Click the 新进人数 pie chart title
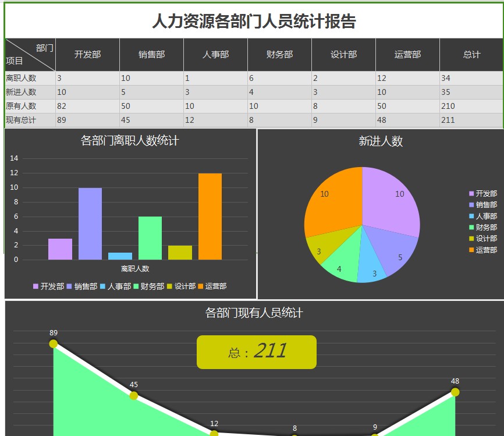Viewport: 504px width, 436px height. (381, 141)
